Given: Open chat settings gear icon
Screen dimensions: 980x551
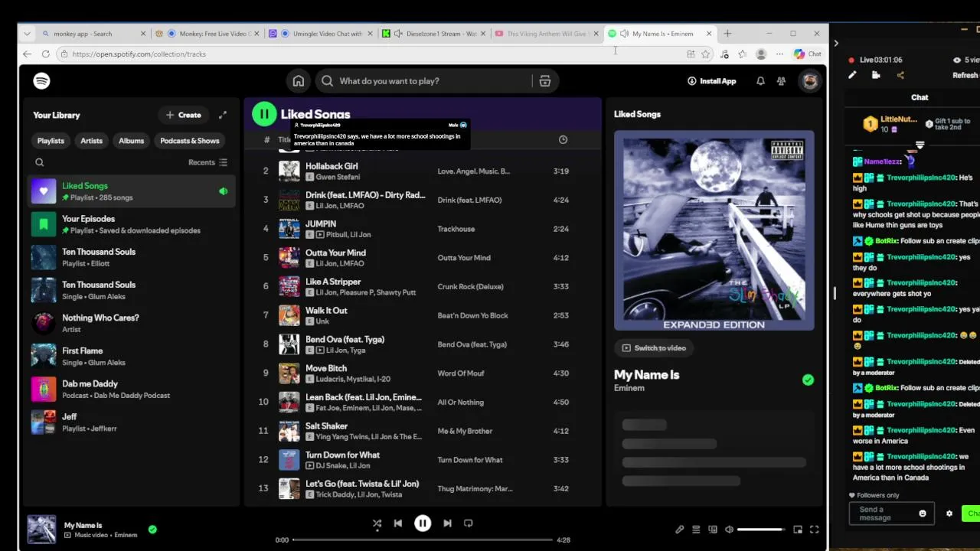Looking at the screenshot, I should pyautogui.click(x=949, y=514).
